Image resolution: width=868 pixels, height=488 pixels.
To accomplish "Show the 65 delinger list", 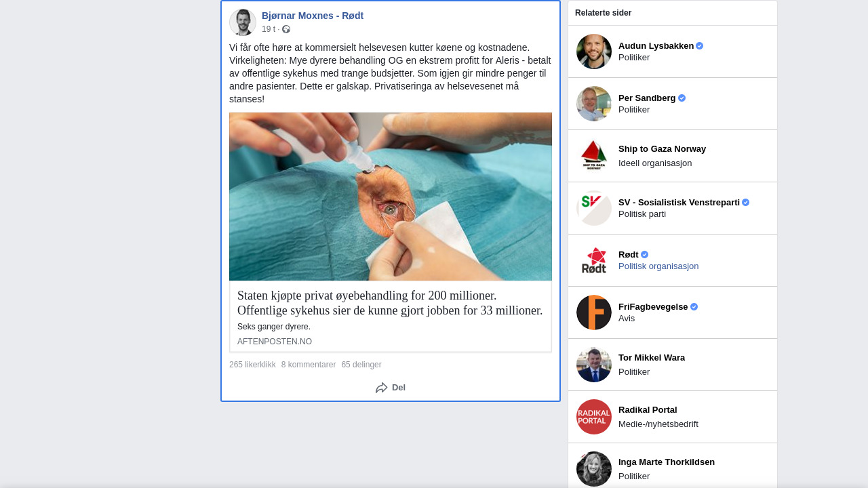I will tap(361, 365).
